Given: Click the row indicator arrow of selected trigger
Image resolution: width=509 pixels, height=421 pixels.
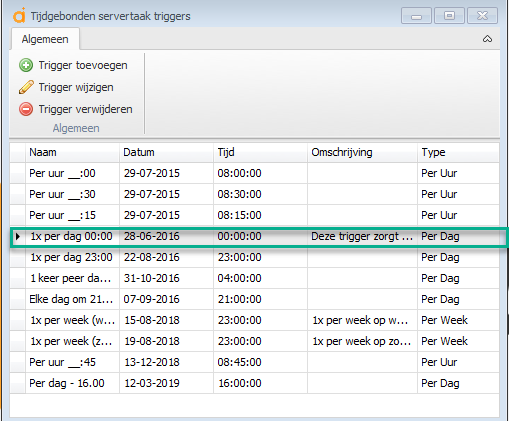Looking at the screenshot, I should pyautogui.click(x=18, y=236).
